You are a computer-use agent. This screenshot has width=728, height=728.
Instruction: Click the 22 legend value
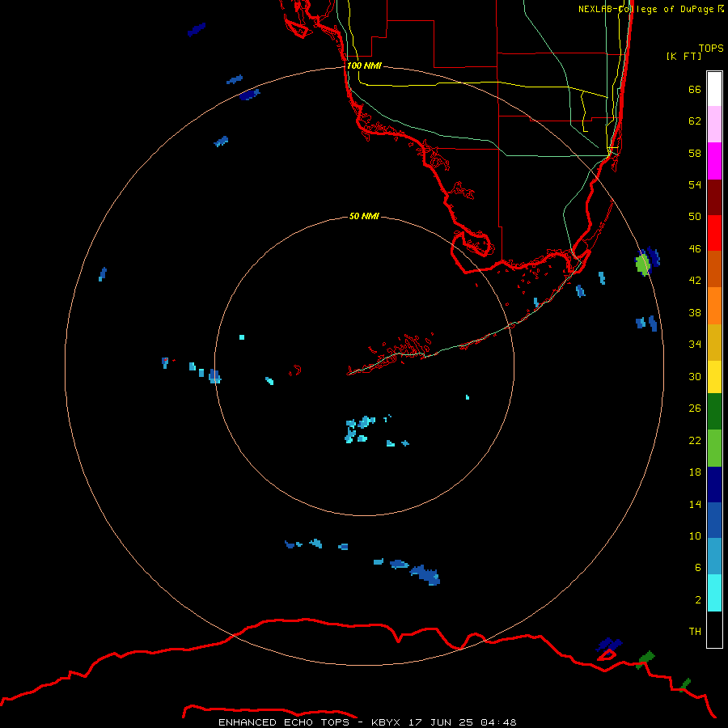(695, 440)
